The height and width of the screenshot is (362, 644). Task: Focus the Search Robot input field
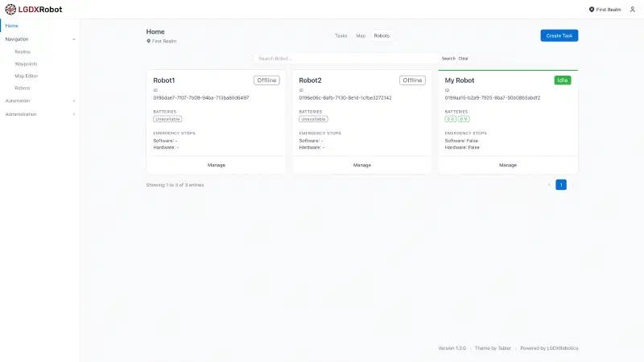point(347,58)
